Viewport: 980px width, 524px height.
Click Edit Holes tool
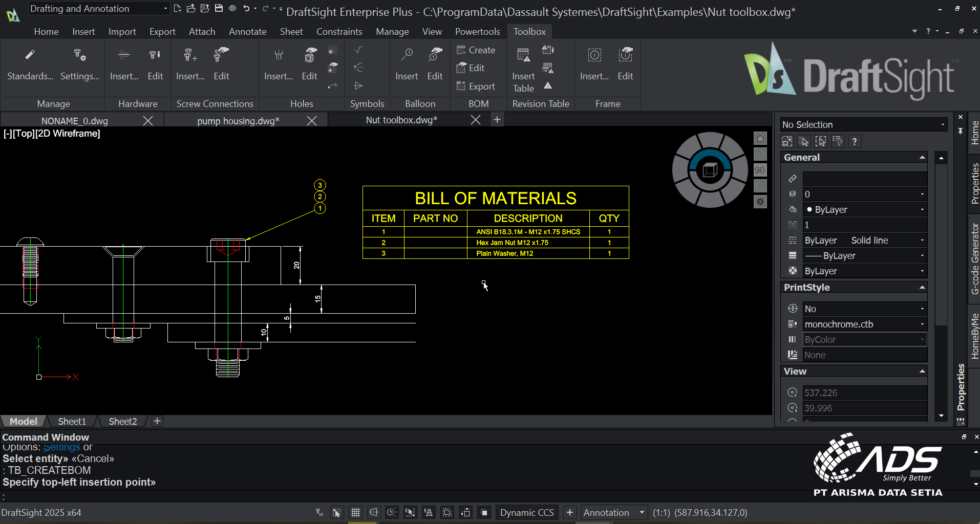[309, 64]
